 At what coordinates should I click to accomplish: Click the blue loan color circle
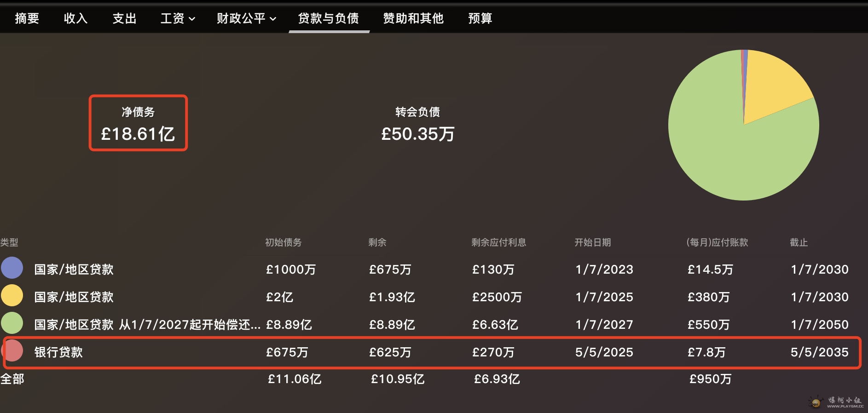[12, 268]
